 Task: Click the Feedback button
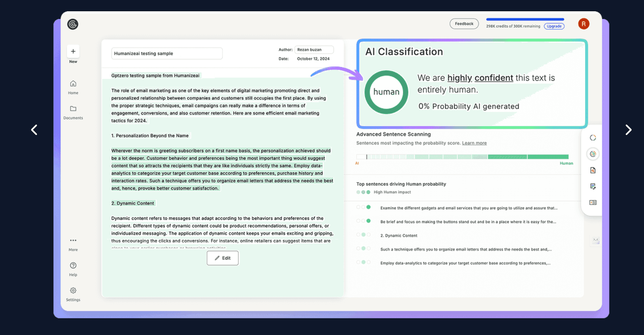pos(464,24)
